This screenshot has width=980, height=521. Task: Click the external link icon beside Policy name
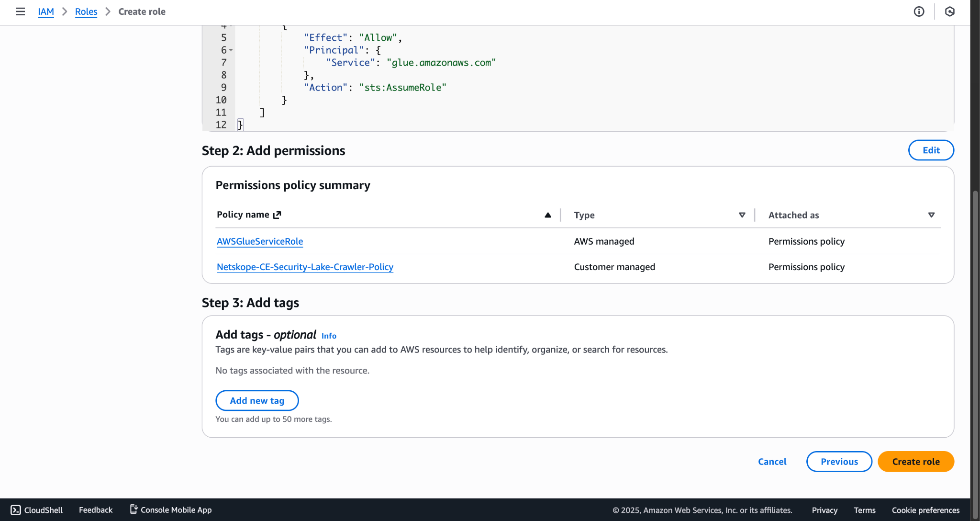click(x=277, y=215)
